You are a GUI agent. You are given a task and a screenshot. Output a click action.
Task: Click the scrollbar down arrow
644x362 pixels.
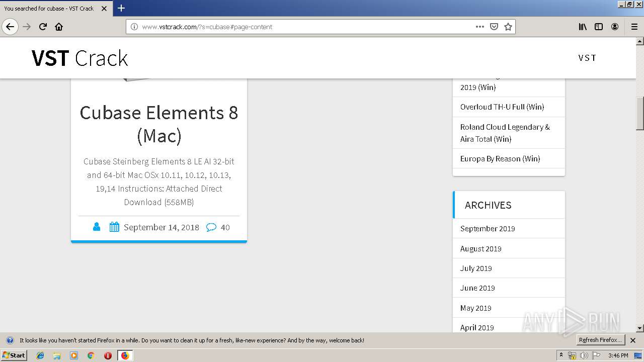pyautogui.click(x=640, y=328)
